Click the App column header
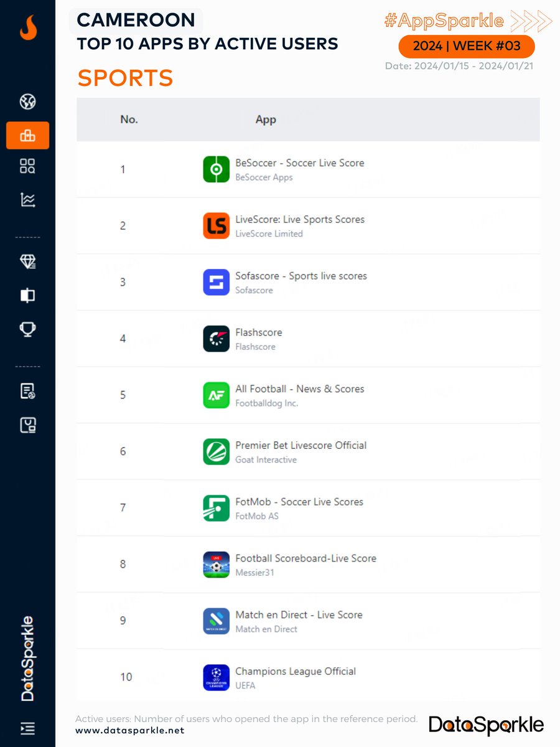This screenshot has width=560, height=747. (x=266, y=120)
